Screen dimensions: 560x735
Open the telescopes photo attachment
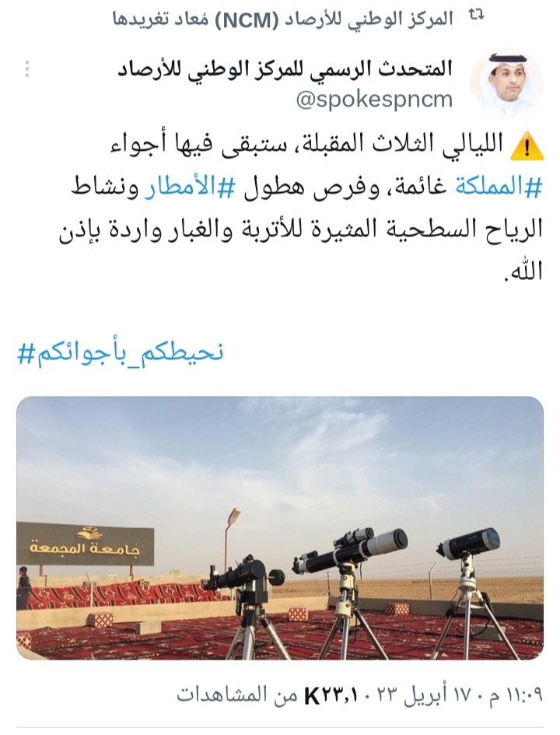pos(280,528)
